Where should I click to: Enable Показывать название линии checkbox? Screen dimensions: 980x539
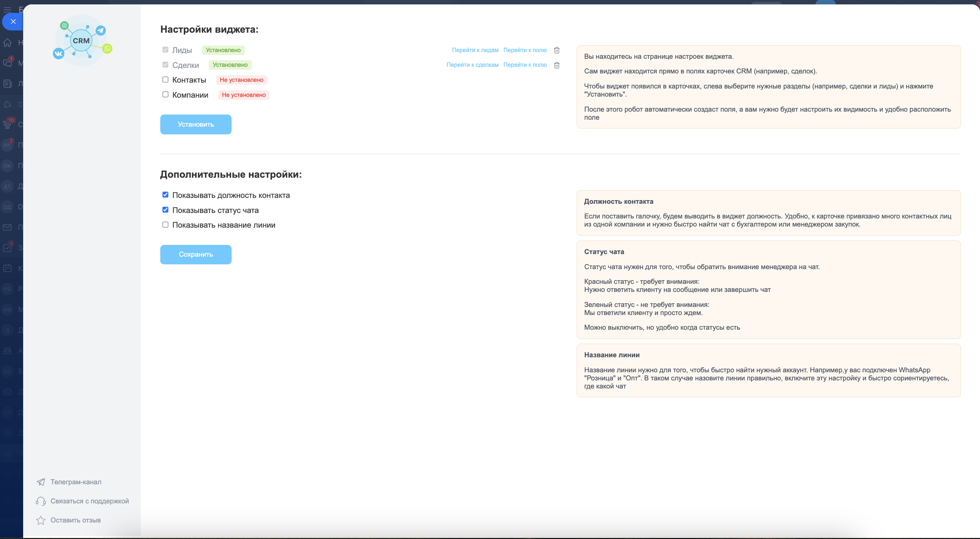(165, 225)
